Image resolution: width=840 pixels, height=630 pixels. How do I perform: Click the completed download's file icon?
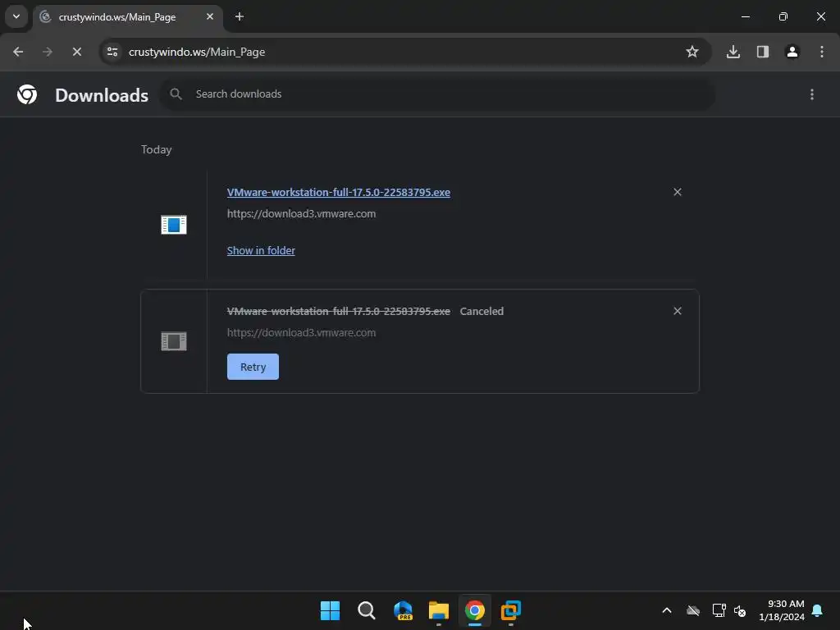coord(174,225)
